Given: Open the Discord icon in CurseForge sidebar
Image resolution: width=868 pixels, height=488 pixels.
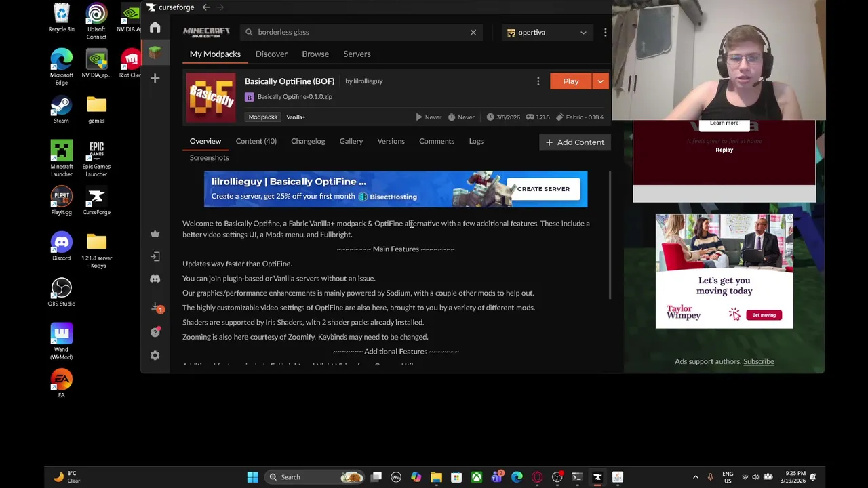Looking at the screenshot, I should point(155,279).
